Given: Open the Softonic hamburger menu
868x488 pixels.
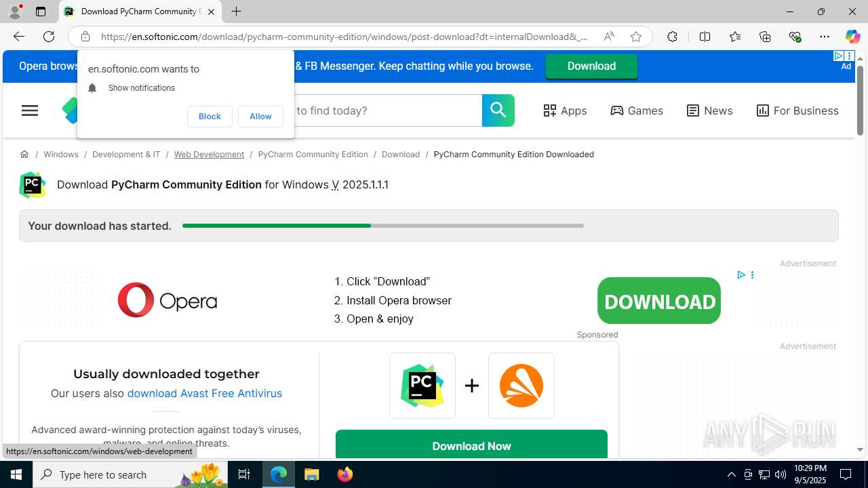Looking at the screenshot, I should [x=30, y=110].
